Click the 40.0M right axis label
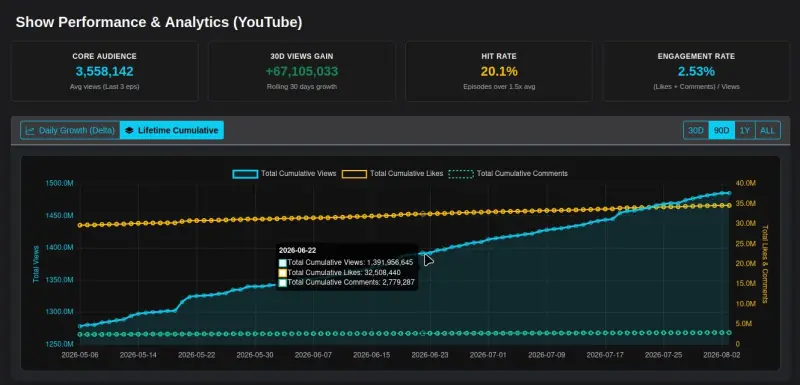Screen dimensions: 800x385 [x=746, y=183]
